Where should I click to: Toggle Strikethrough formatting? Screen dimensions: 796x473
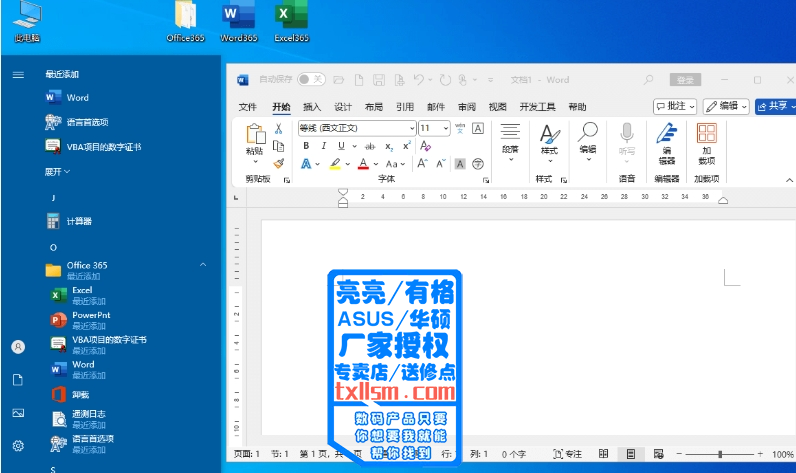pos(370,146)
